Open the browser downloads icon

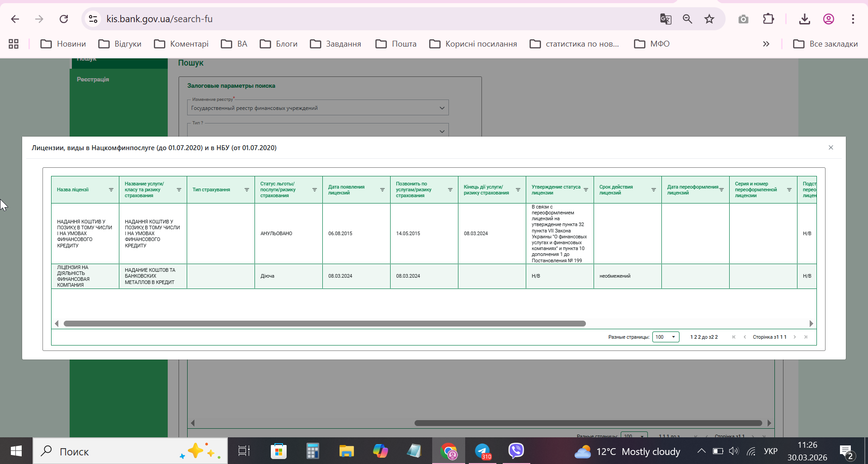(805, 19)
